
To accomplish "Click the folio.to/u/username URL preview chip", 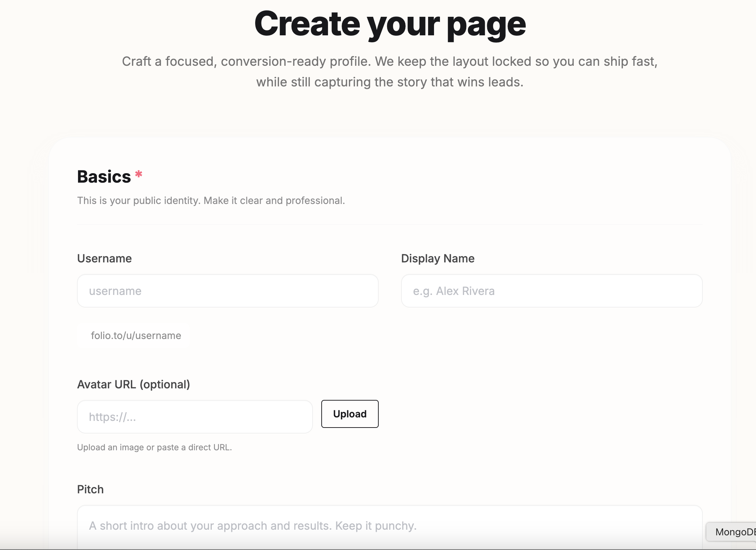I will [135, 336].
